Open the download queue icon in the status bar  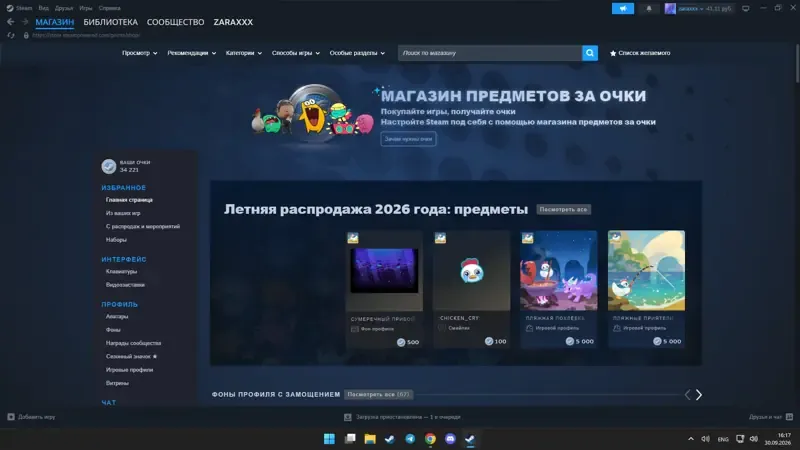[x=347, y=417]
